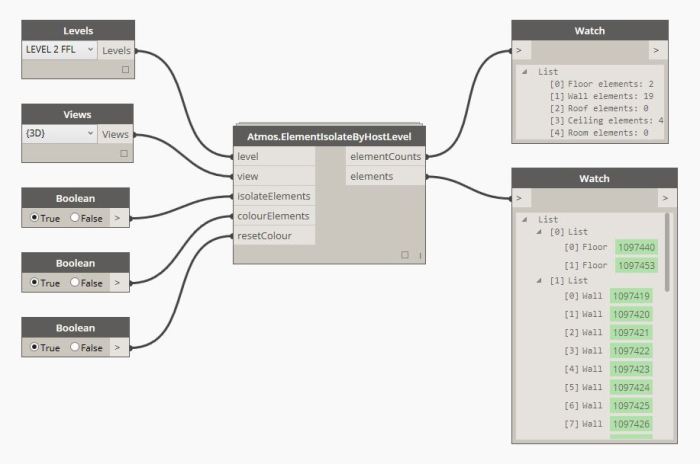
Task: Click the Floor element ID 1097440
Action: (635, 246)
